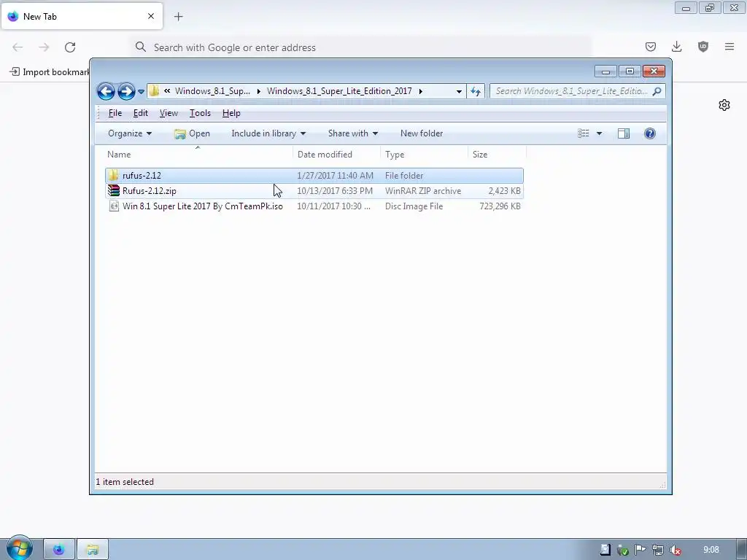Show hidden breadcrumb path chevron
The height and width of the screenshot is (560, 747).
click(x=167, y=91)
